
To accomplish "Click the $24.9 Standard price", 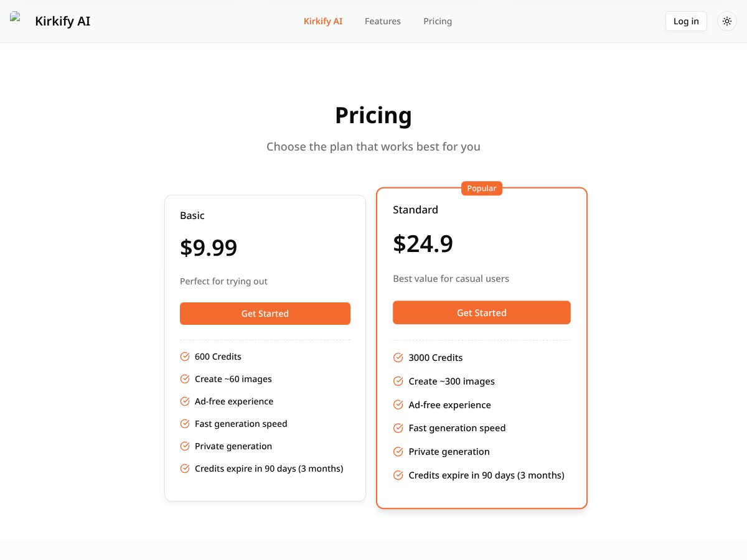I will coord(423,243).
